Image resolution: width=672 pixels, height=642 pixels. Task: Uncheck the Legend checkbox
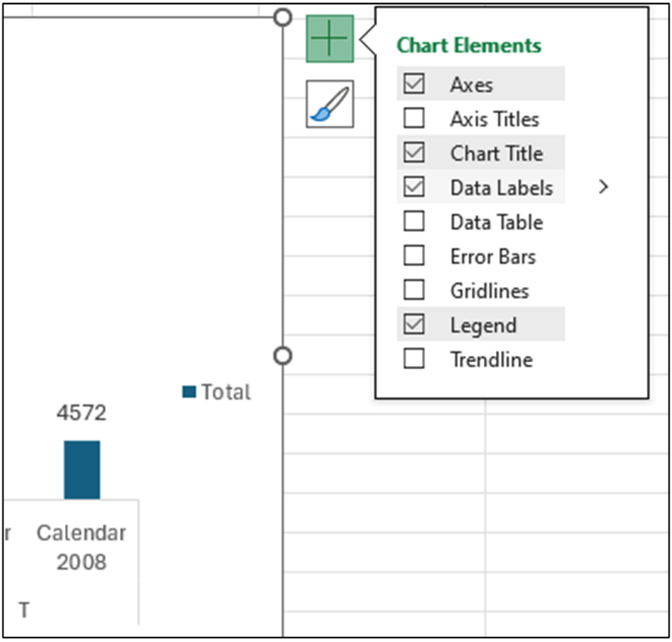tap(414, 325)
